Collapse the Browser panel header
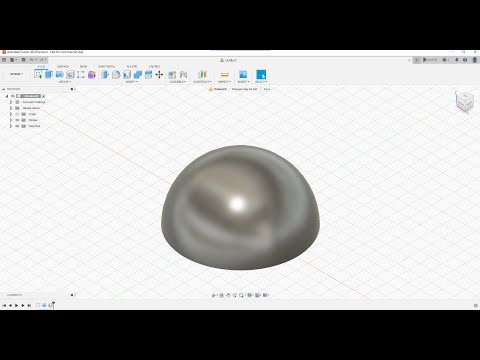Screen dimensions: 480x360 coord(4,89)
